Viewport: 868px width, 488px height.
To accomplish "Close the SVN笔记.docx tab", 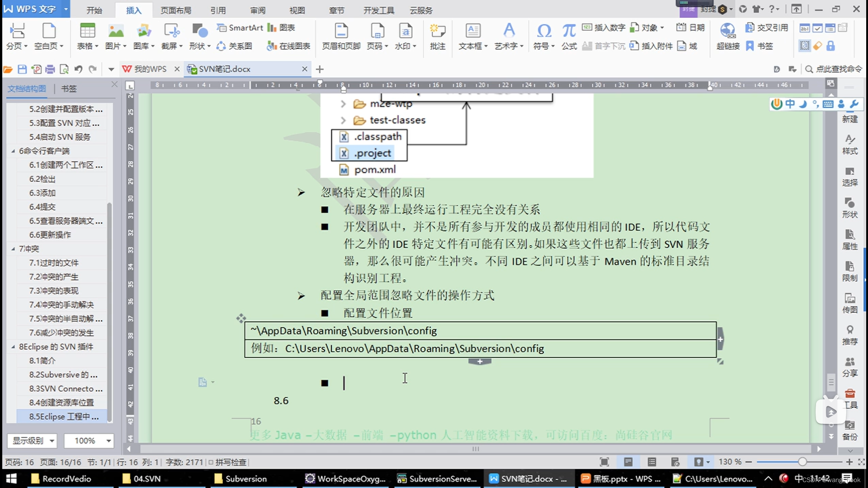I will (305, 69).
